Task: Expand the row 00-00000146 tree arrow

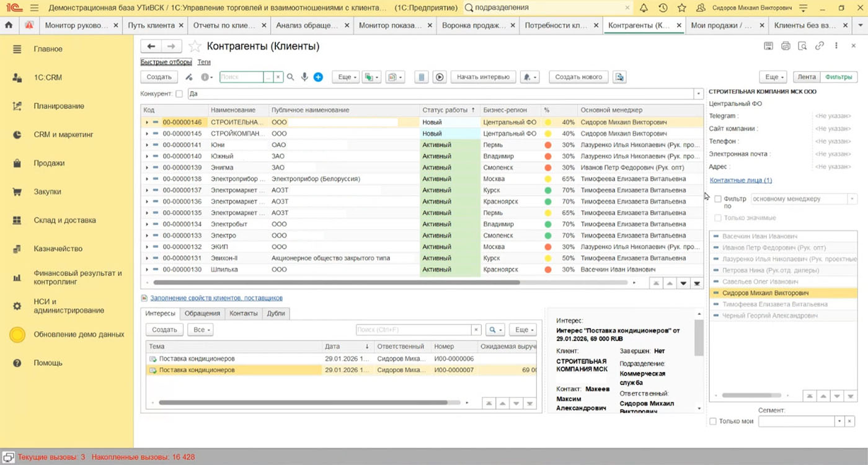Action: point(147,122)
